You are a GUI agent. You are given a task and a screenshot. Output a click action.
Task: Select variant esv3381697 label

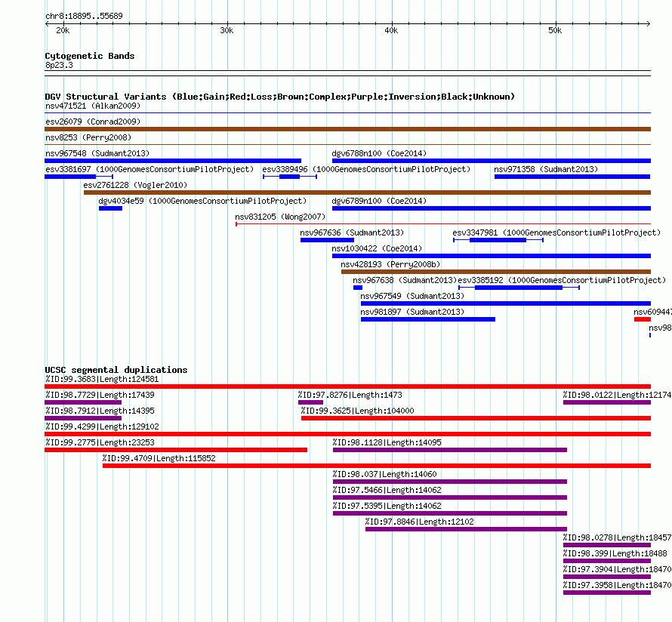coord(150,169)
